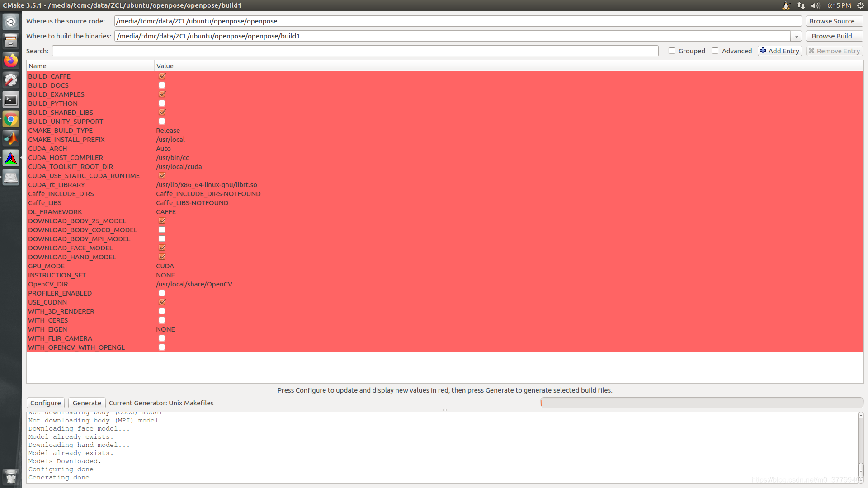Enable the DOWNLOAD_BODY_MPI_MODEL checkbox

[162, 239]
